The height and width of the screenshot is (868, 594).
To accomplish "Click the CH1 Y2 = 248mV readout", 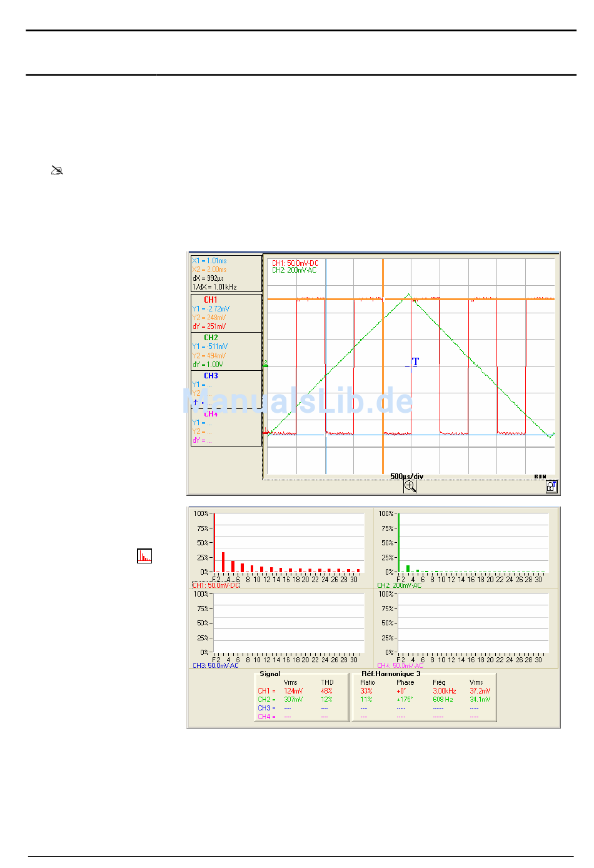I will click(209, 318).
